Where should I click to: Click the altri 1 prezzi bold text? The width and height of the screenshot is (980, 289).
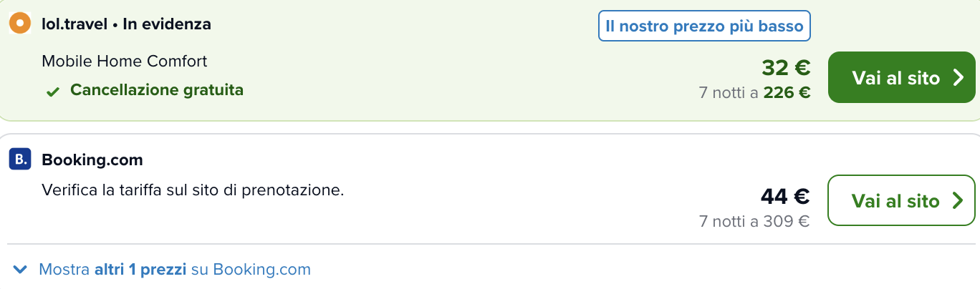point(140,270)
